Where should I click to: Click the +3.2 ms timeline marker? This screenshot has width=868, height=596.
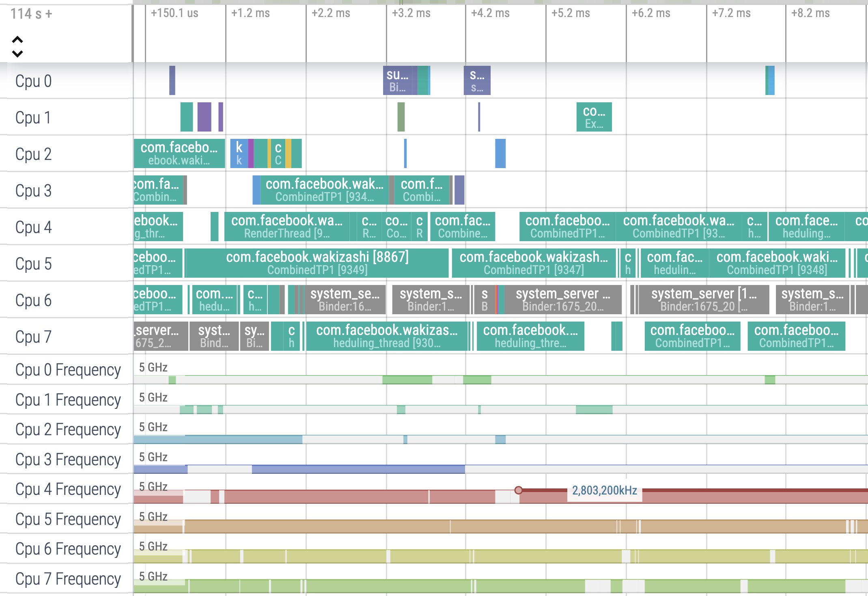tap(411, 13)
